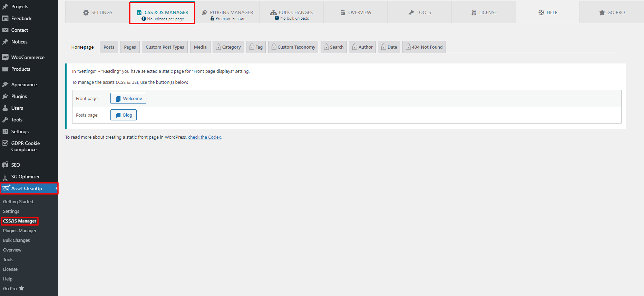Click the lock icon on Date tab
The height and width of the screenshot is (296, 644).
click(384, 47)
